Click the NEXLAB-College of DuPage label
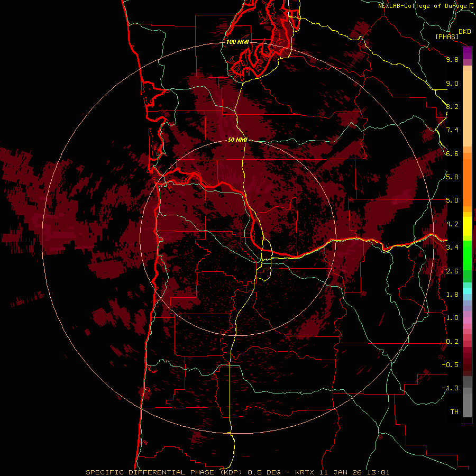 (x=424, y=6)
